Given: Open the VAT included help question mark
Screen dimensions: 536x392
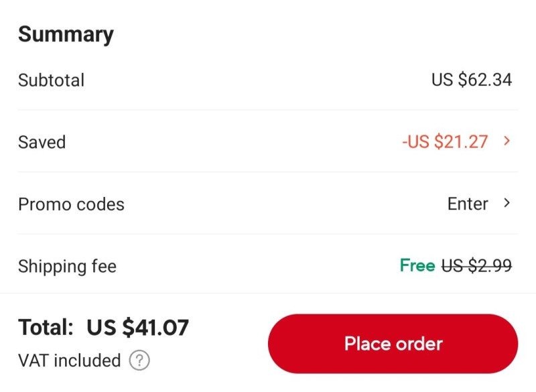Looking at the screenshot, I should click(139, 361).
